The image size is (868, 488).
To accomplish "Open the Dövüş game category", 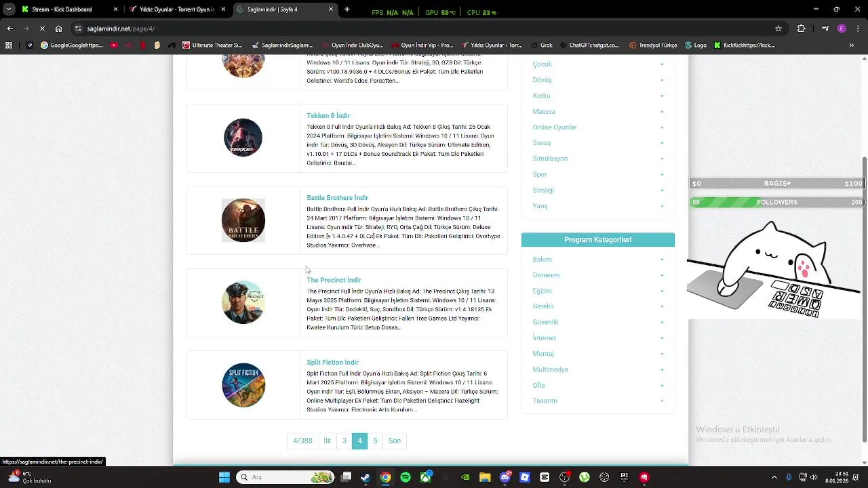I will tap(542, 80).
